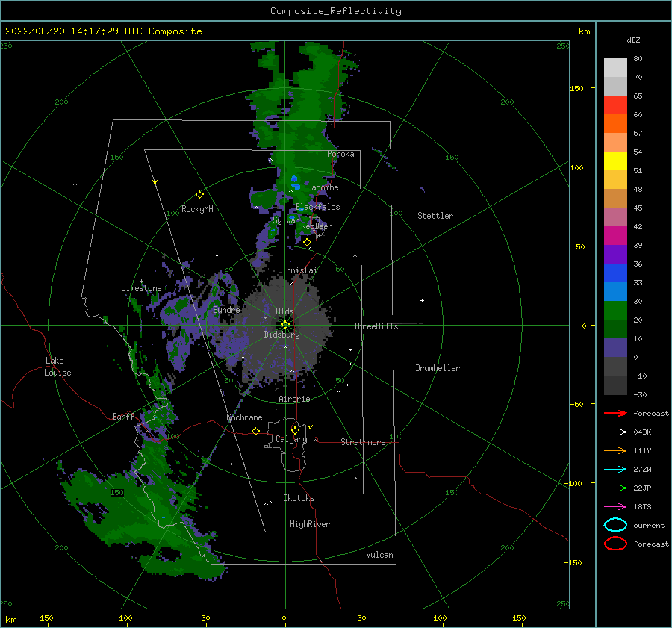Click the Strathmore label
Screen dimensions: 672x628
click(x=363, y=442)
